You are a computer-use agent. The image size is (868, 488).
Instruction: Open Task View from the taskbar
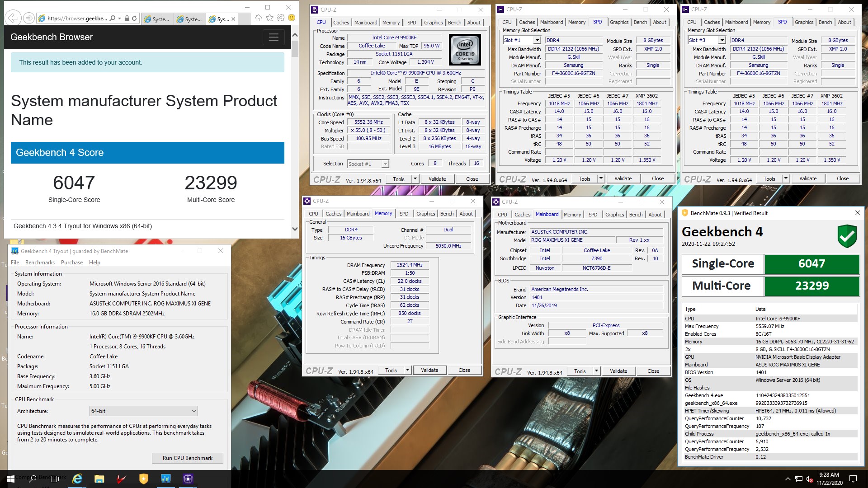(x=55, y=479)
